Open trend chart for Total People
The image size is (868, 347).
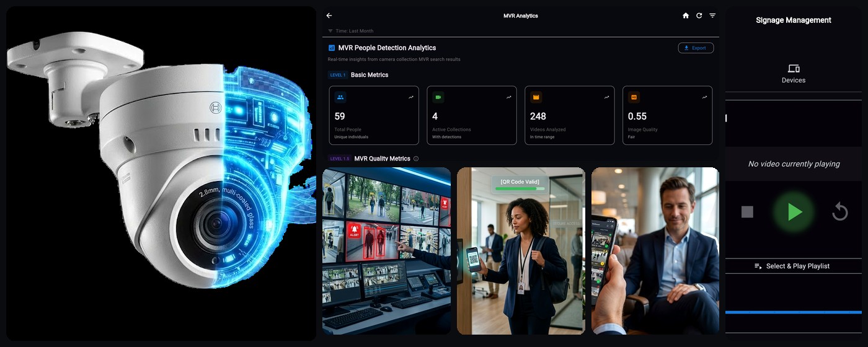pyautogui.click(x=411, y=97)
